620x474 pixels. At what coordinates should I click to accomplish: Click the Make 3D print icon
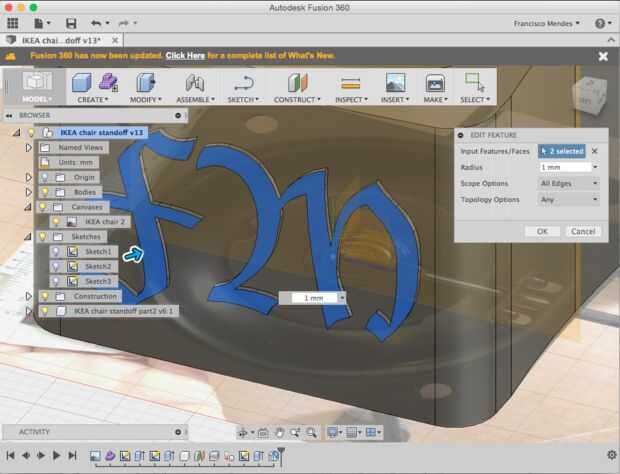tap(435, 83)
